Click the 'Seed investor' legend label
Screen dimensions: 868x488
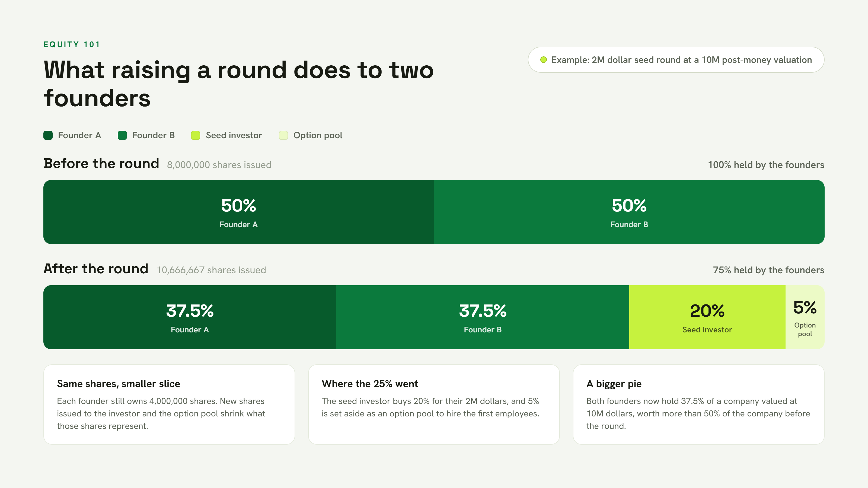click(234, 135)
